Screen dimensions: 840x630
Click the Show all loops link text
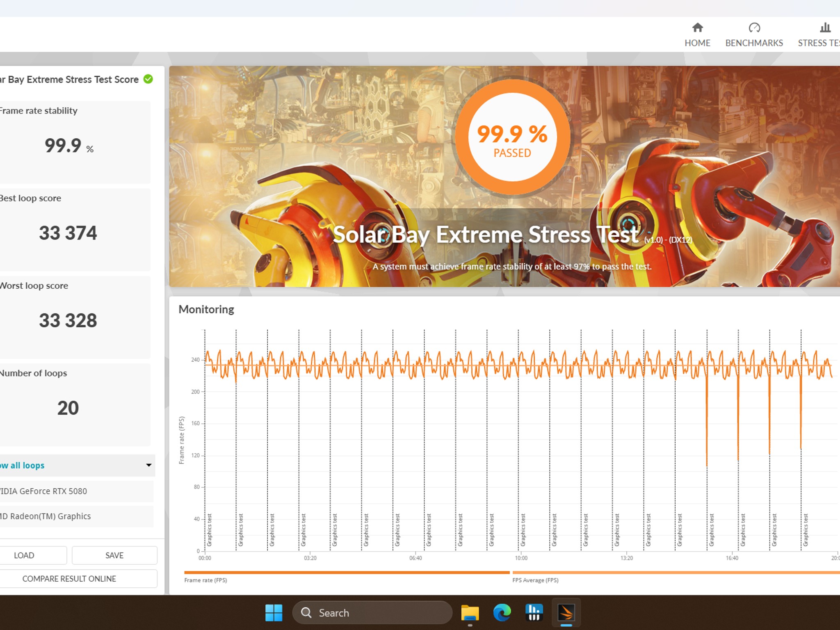(22, 465)
